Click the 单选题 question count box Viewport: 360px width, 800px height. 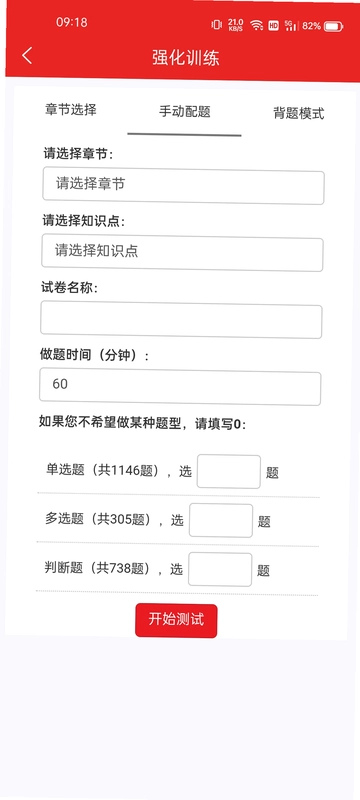point(229,471)
